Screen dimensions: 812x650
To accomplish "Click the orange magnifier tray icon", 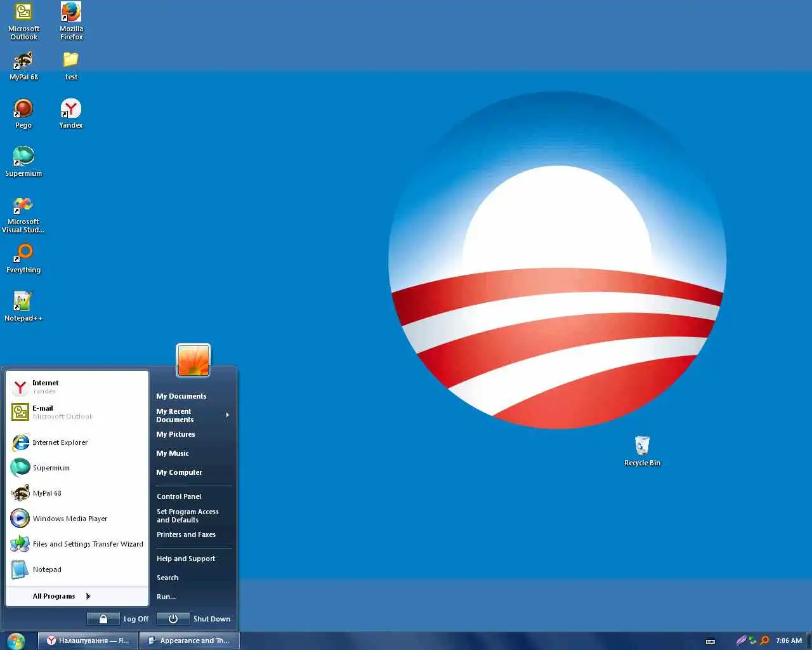I will pyautogui.click(x=764, y=640).
